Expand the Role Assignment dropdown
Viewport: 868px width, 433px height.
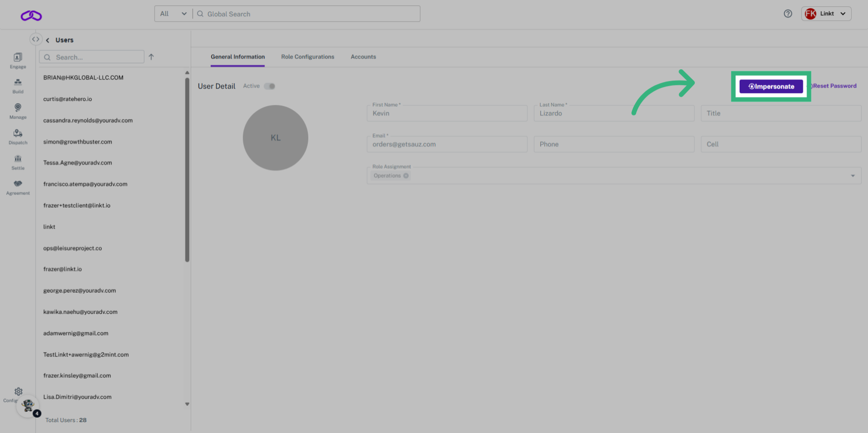coord(853,176)
